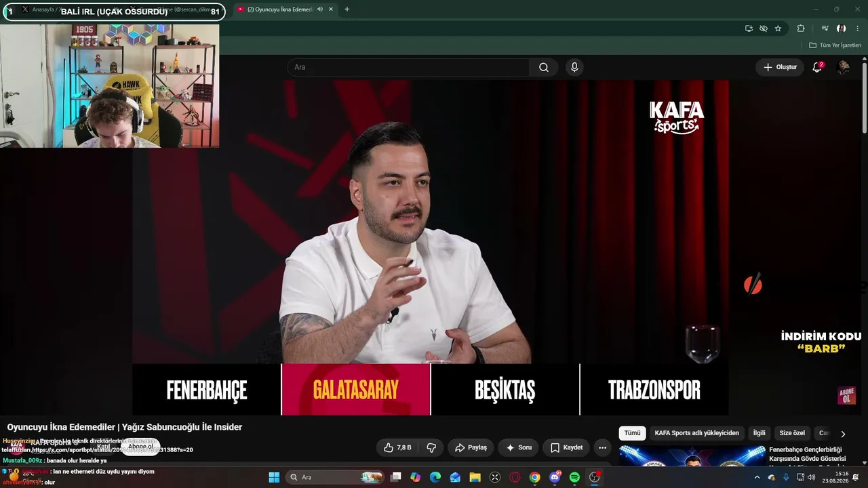
Task: Open Discord from the taskbar
Action: 555,477
